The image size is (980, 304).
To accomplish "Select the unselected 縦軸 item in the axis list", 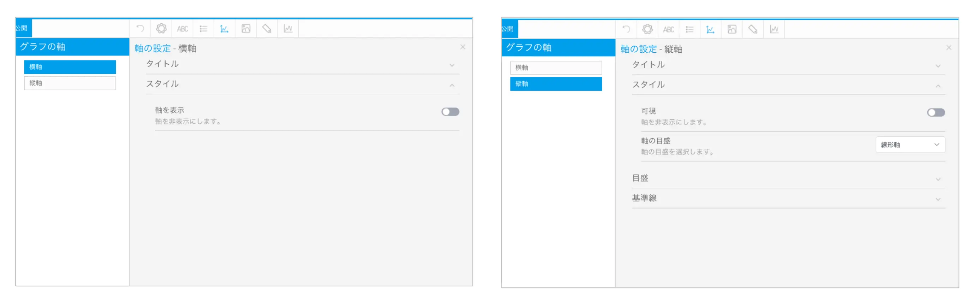I will (x=70, y=83).
